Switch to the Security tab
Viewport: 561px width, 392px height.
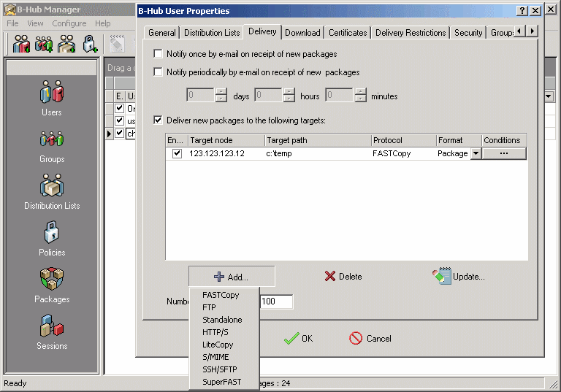click(468, 33)
